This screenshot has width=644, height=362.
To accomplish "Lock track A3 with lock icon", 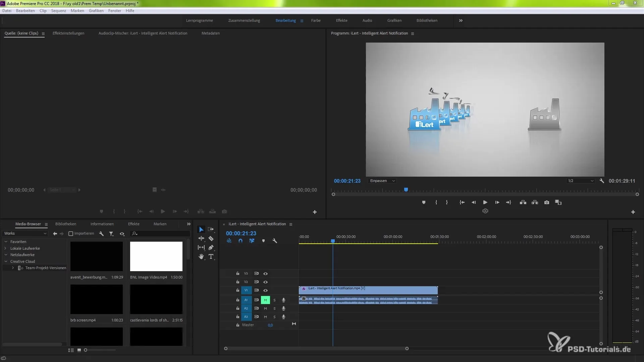I will (x=238, y=316).
